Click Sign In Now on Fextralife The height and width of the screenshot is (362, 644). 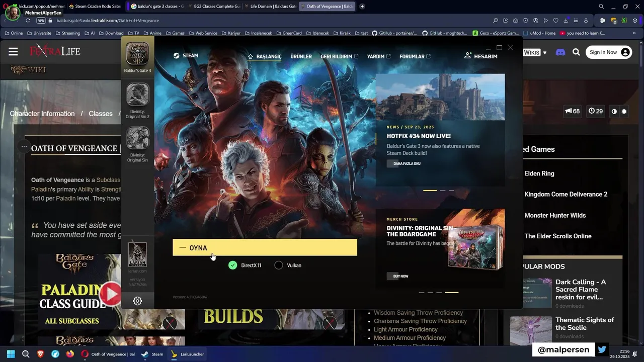pos(609,52)
